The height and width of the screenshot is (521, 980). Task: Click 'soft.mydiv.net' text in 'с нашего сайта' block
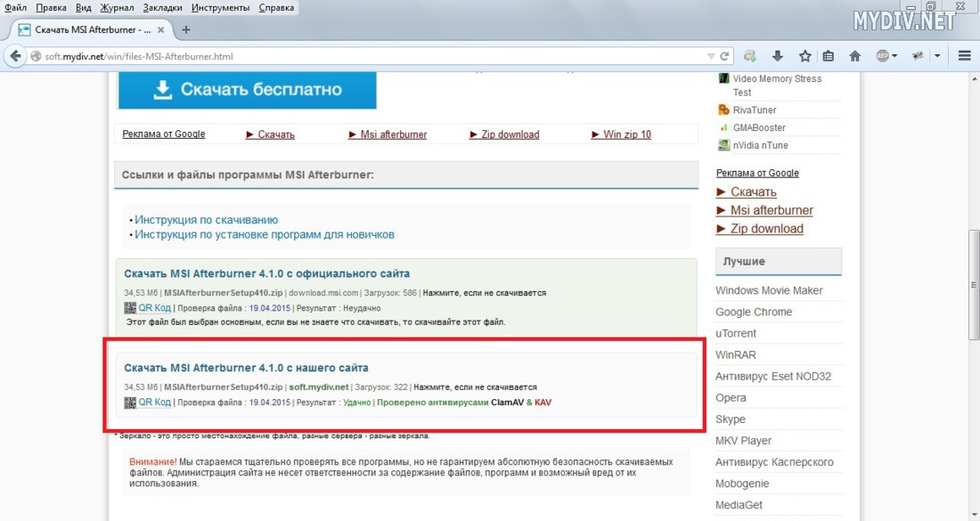pos(319,387)
